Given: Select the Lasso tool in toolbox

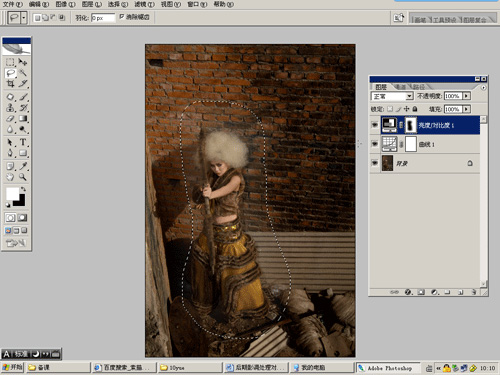Looking at the screenshot, I should coord(10,73).
